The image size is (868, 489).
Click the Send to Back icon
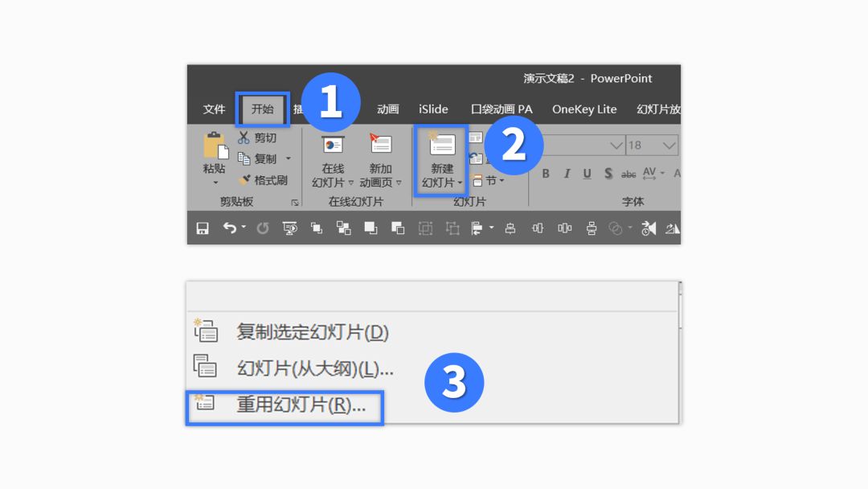(398, 228)
